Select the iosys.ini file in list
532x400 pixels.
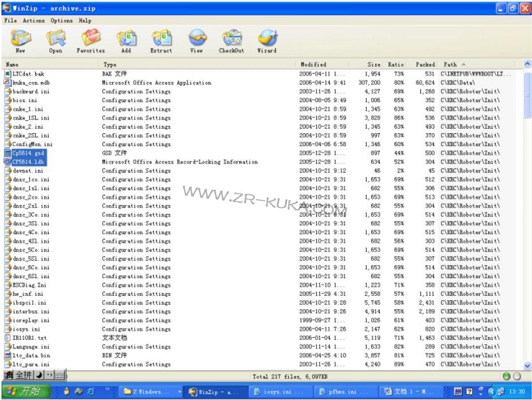(26, 329)
